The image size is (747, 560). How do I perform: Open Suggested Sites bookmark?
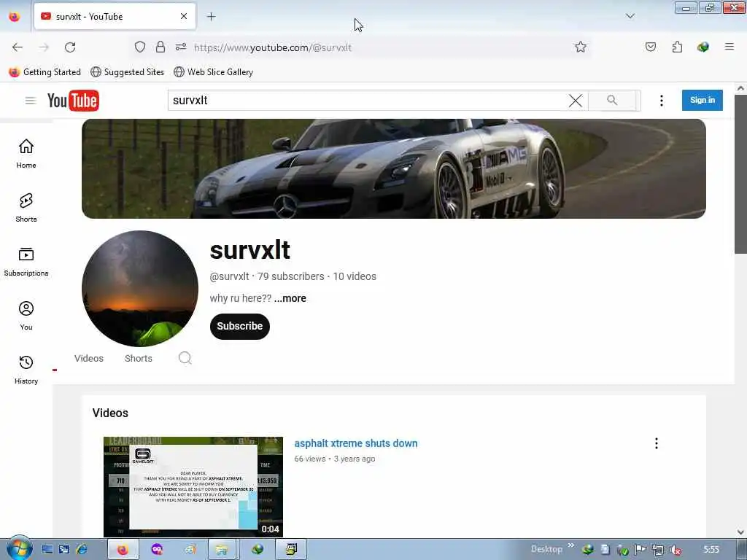point(127,72)
